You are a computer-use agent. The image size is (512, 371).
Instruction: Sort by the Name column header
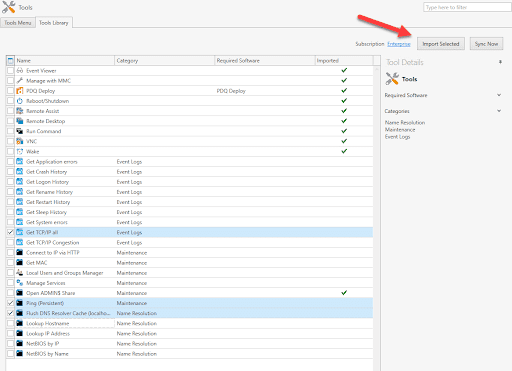[65, 61]
